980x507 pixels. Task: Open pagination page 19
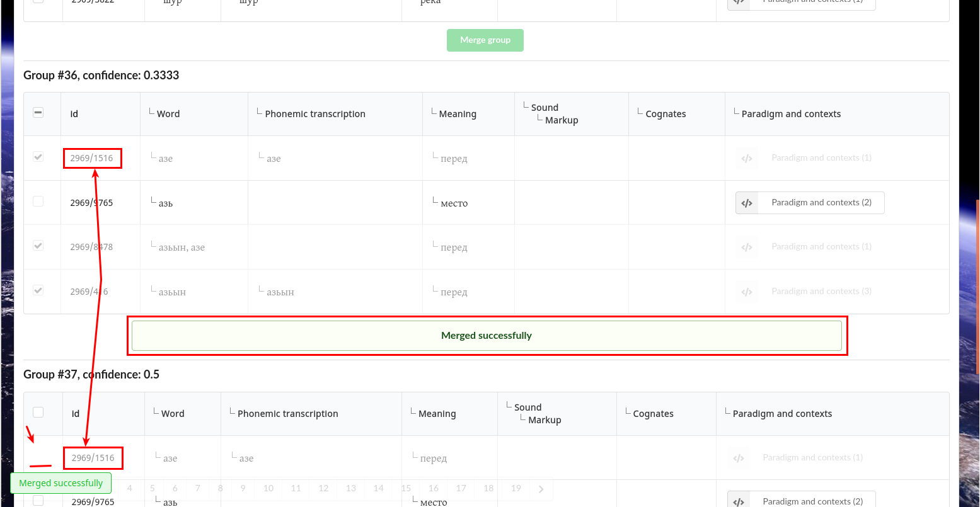coord(516,488)
